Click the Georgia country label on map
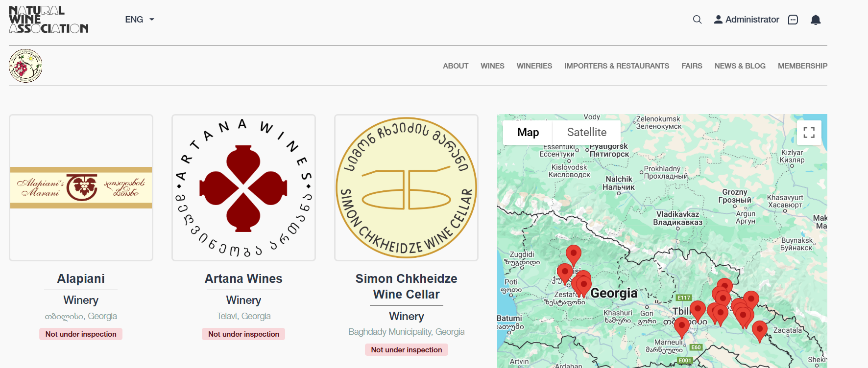Screen dimensions: 868x368 (x=614, y=293)
